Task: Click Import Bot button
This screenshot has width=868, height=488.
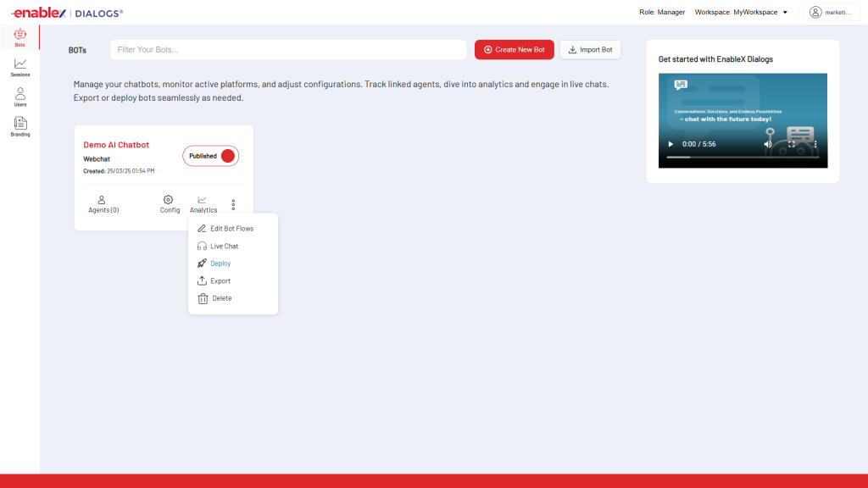Action: (x=590, y=50)
